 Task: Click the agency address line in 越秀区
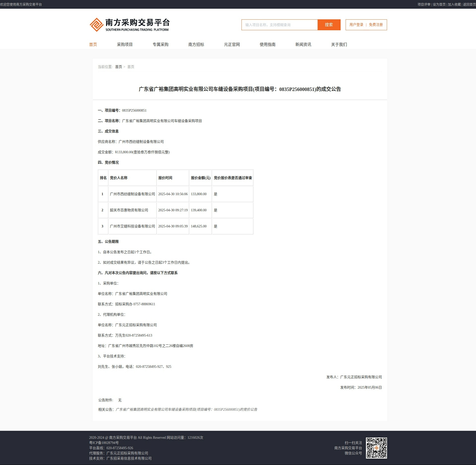coord(145,346)
